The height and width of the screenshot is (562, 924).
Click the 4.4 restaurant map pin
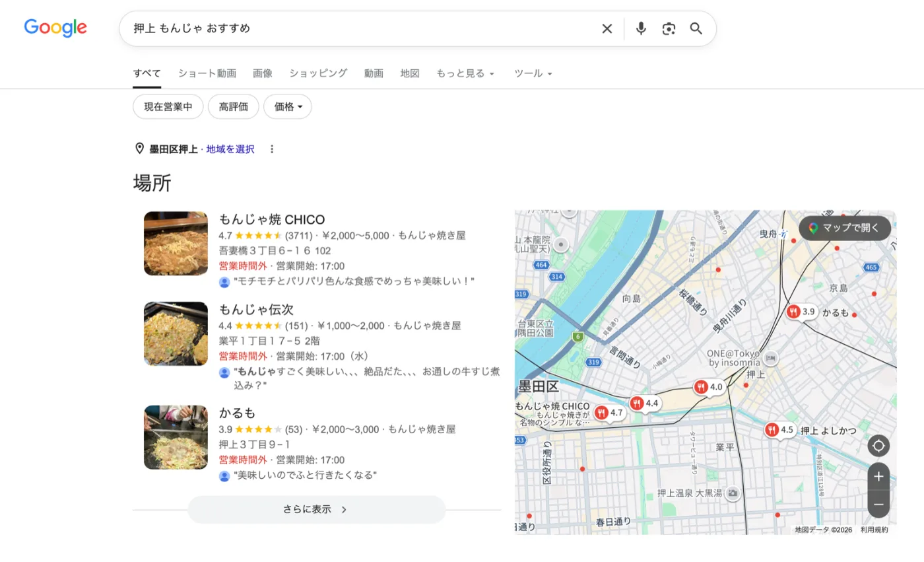pos(645,403)
